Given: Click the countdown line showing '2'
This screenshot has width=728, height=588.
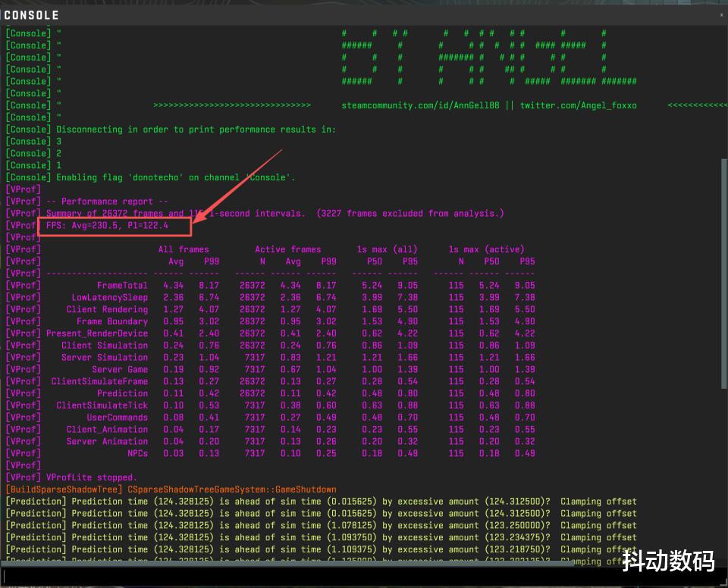Looking at the screenshot, I should coord(58,153).
